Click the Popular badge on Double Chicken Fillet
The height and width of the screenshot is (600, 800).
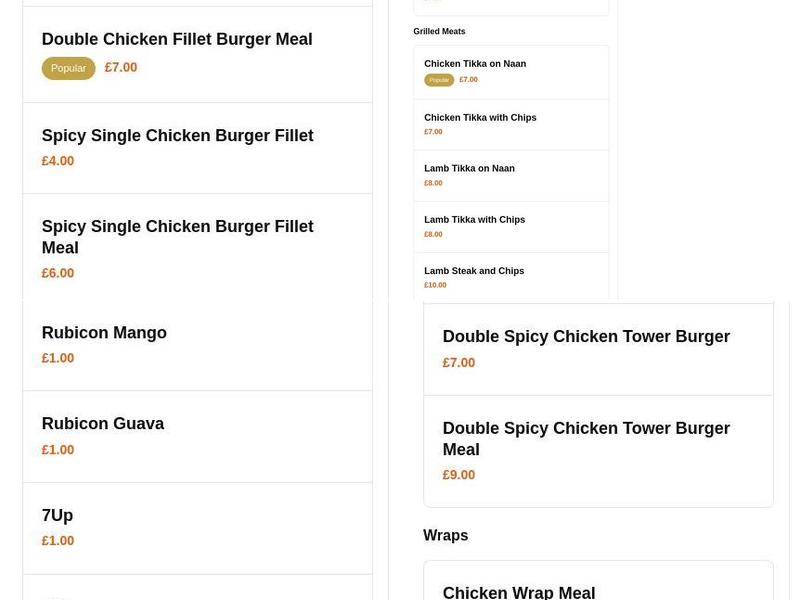(68, 68)
